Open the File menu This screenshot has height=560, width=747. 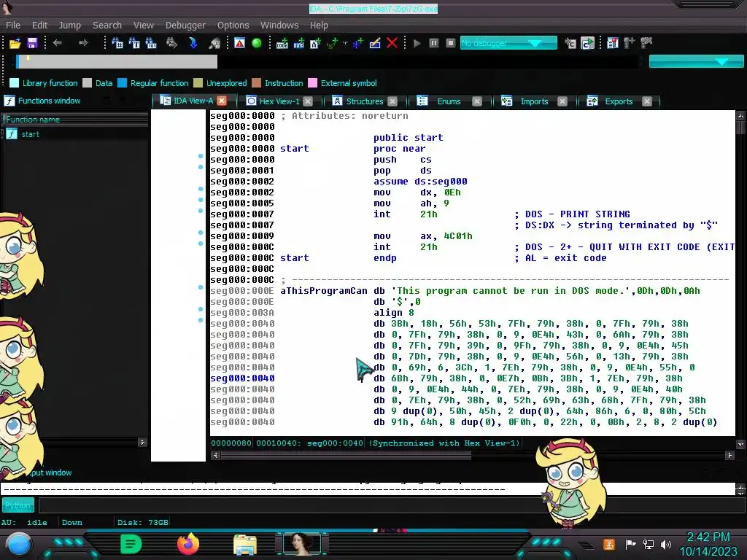point(13,26)
